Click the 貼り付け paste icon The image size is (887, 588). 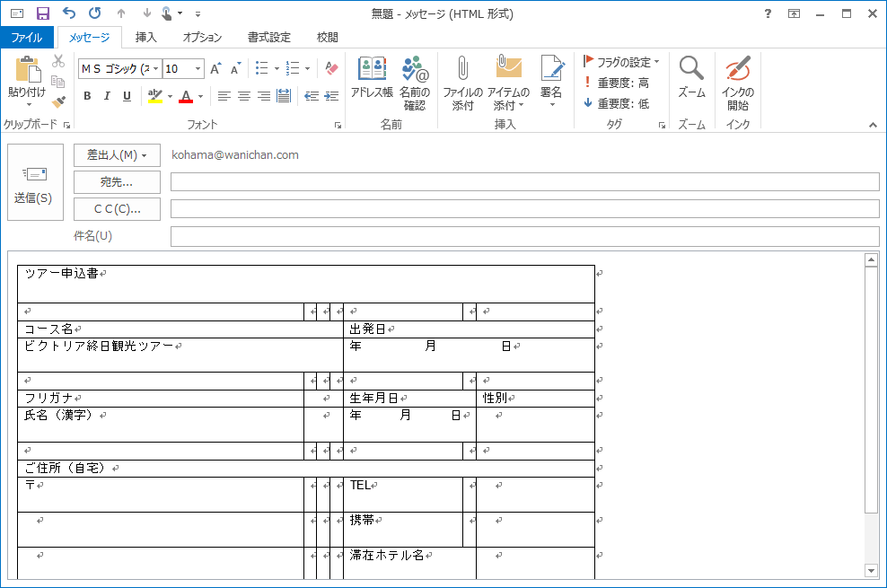point(28,70)
